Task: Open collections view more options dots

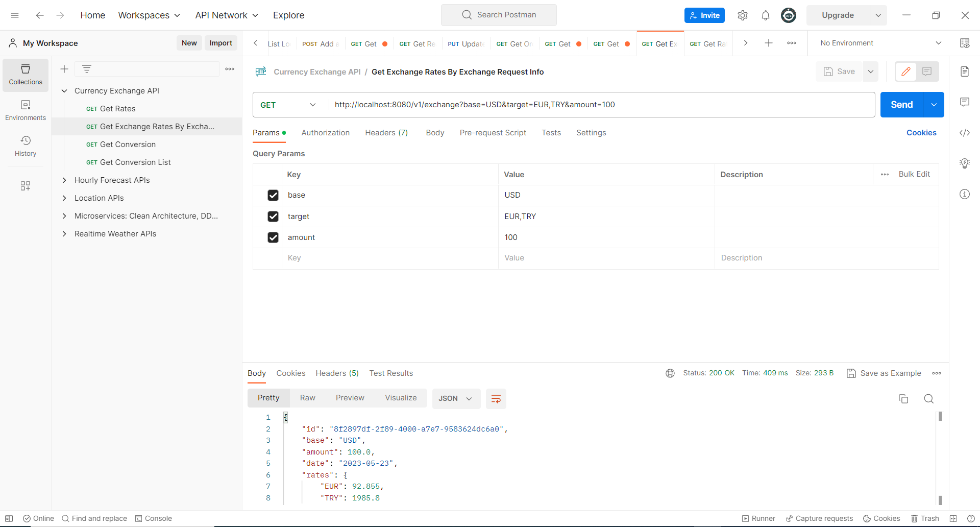Action: [x=230, y=69]
